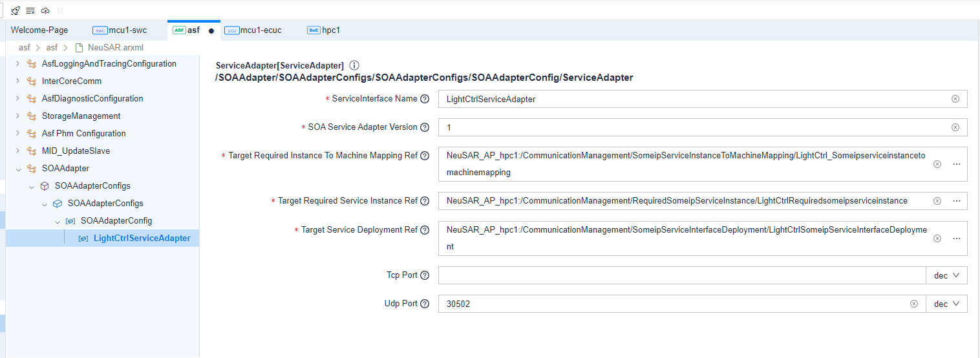This screenshot has width=980, height=358.
Task: Clear the ServiceInterface Name field value
Action: pyautogui.click(x=955, y=99)
